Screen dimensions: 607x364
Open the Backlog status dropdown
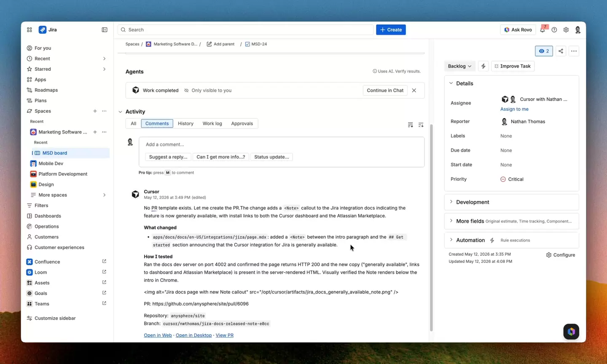459,66
